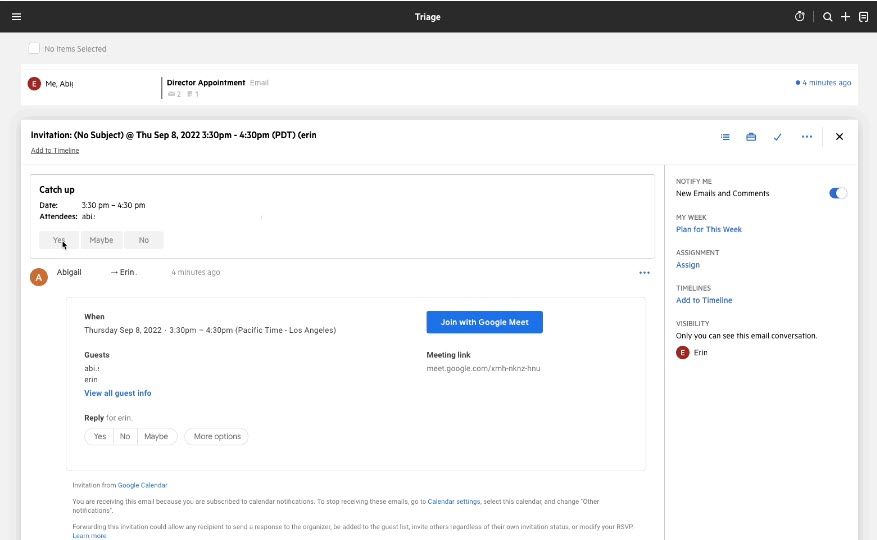Click More options in the reply section
877x540 pixels.
(x=216, y=436)
